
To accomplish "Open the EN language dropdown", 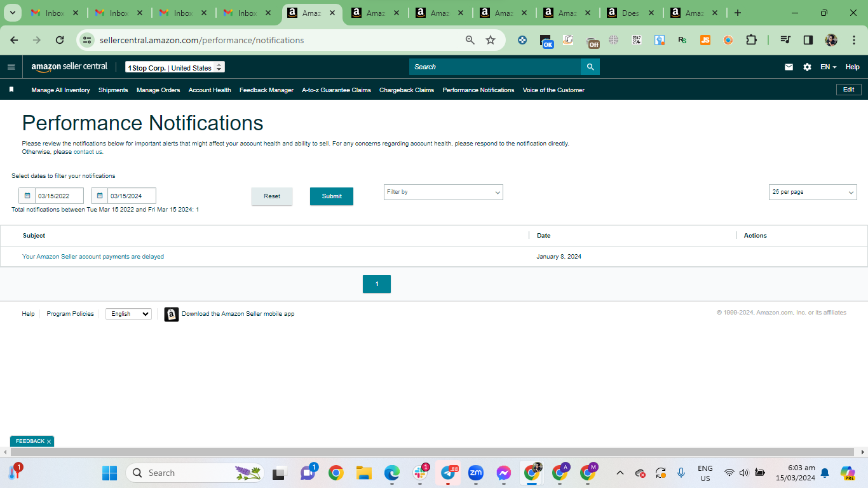I will click(x=828, y=67).
